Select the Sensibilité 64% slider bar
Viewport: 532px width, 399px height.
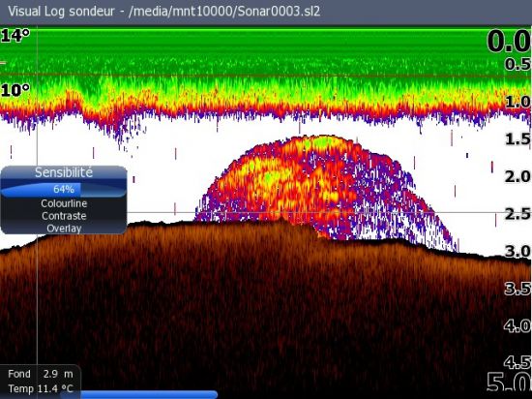64,189
